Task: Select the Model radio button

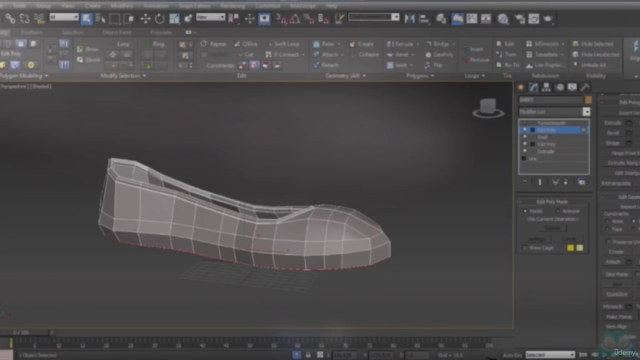Action: point(525,211)
